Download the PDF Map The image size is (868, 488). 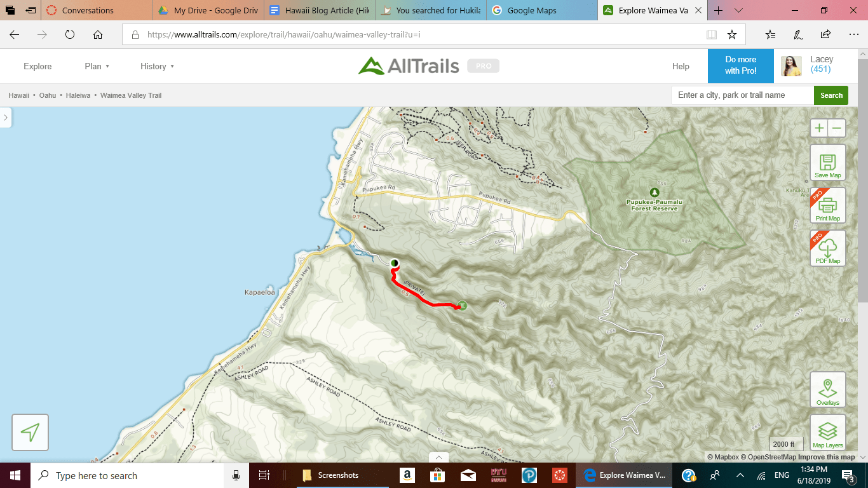click(x=828, y=248)
